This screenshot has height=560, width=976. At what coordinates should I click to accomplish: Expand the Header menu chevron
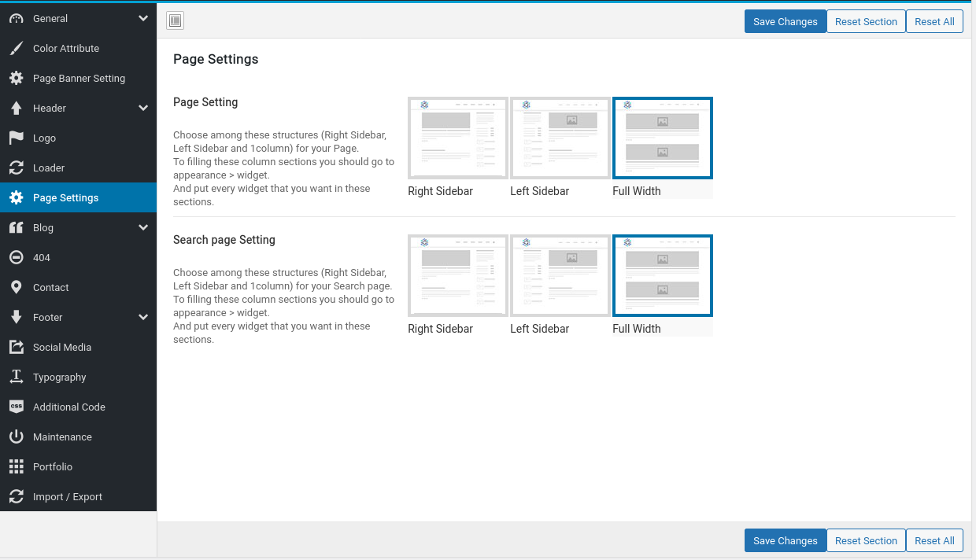coord(142,108)
